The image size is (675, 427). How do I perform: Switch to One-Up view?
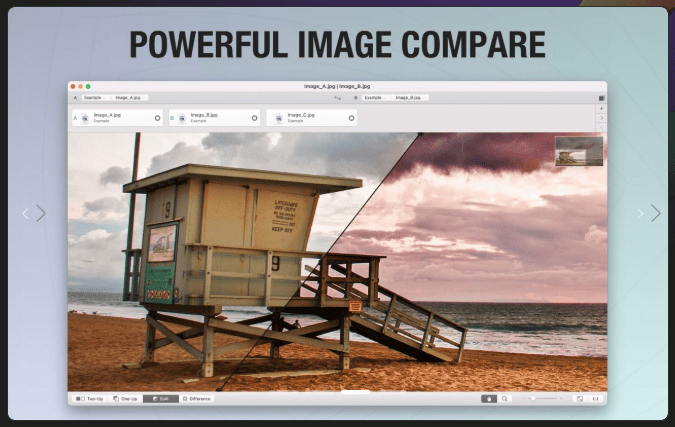tap(125, 399)
